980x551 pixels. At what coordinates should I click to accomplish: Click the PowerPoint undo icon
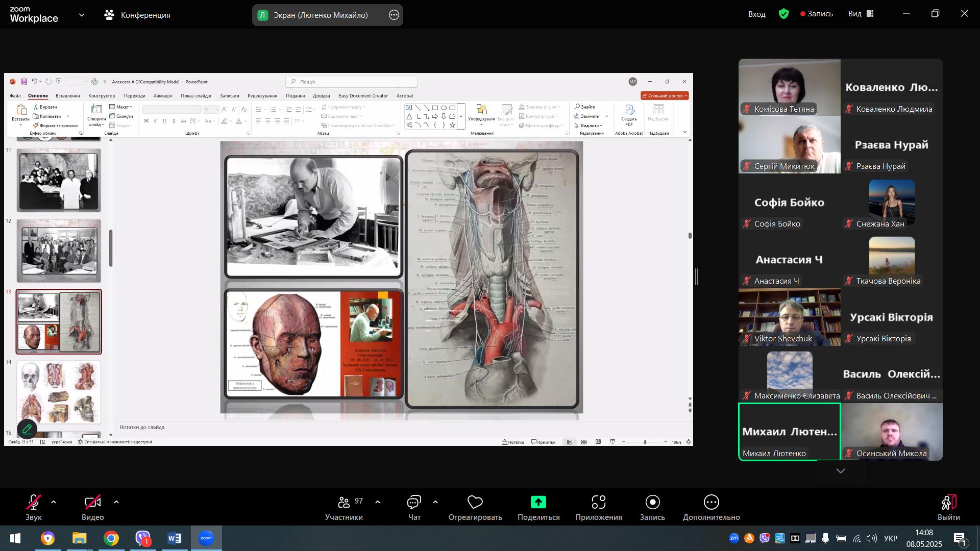[x=34, y=82]
